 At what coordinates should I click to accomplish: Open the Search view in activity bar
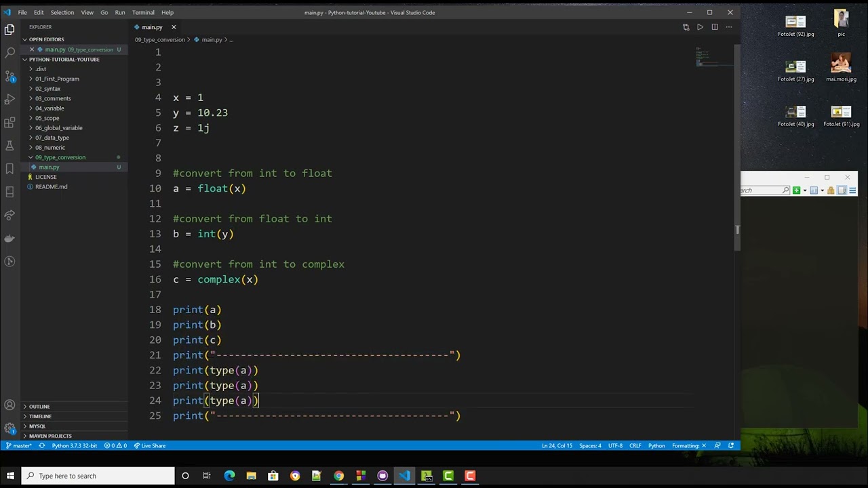(9, 53)
